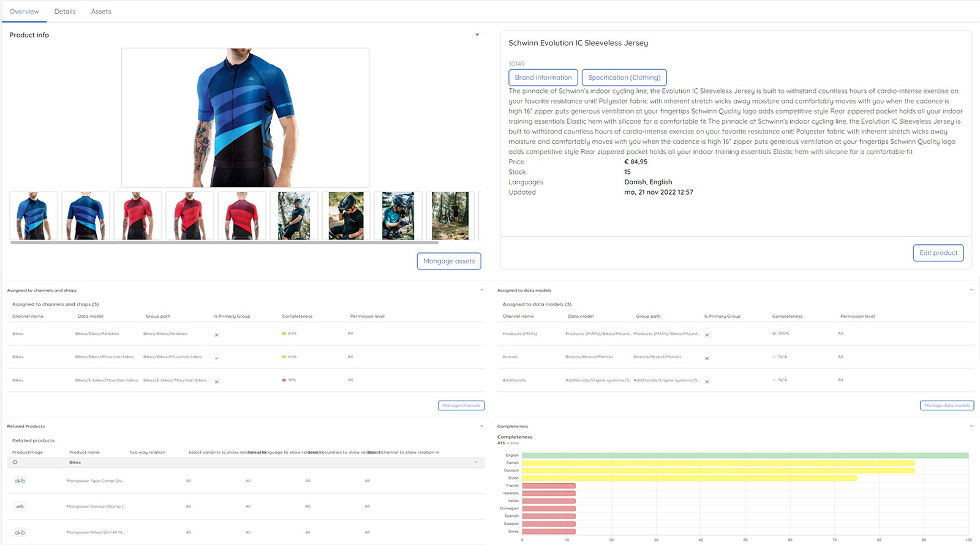
Task: Click the primary group X icon for Bikes/Bikes/All bikes
Action: point(217,335)
